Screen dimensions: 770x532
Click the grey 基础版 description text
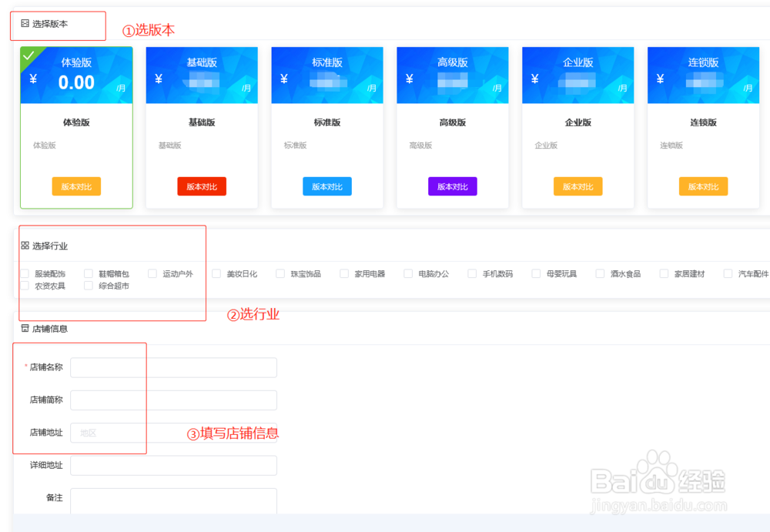click(x=170, y=146)
